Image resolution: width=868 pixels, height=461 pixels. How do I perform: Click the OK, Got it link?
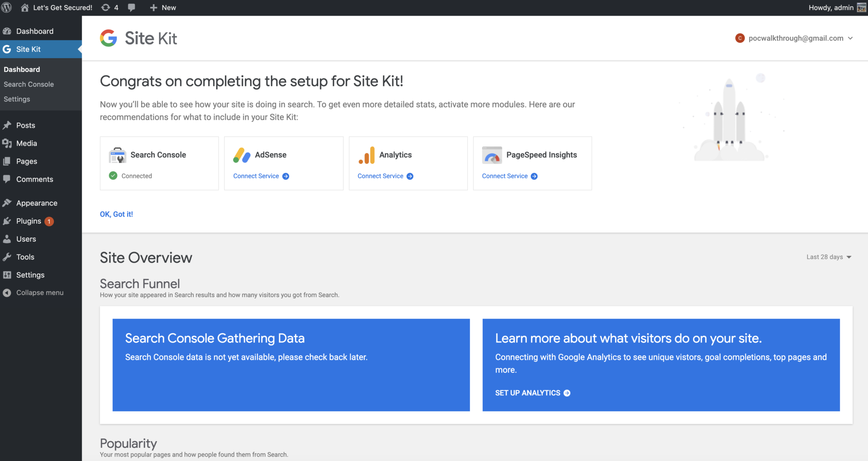pos(117,214)
